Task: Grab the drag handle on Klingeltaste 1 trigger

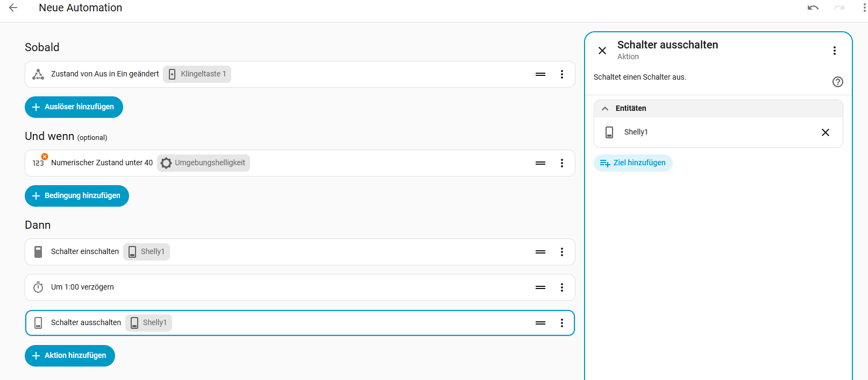Action: 540,74
